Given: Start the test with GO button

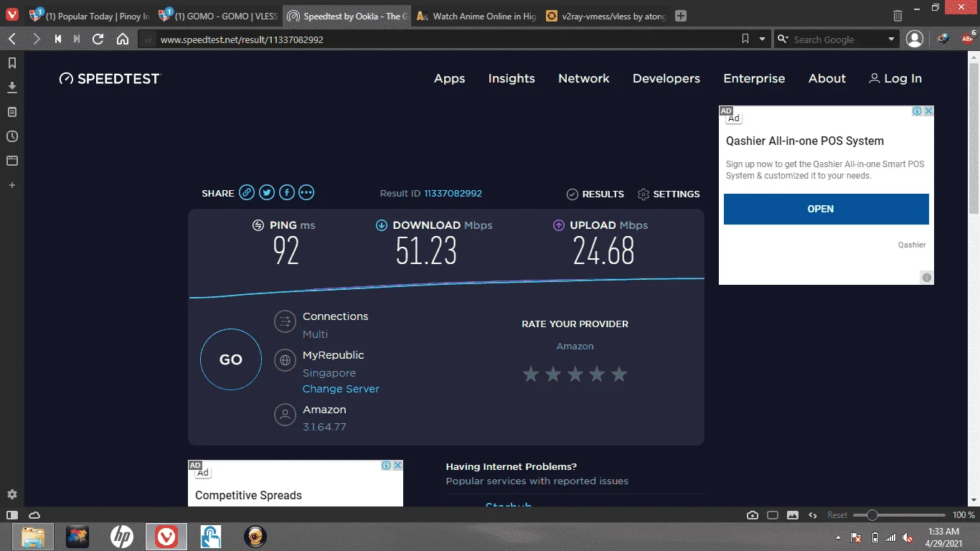Looking at the screenshot, I should click(231, 359).
